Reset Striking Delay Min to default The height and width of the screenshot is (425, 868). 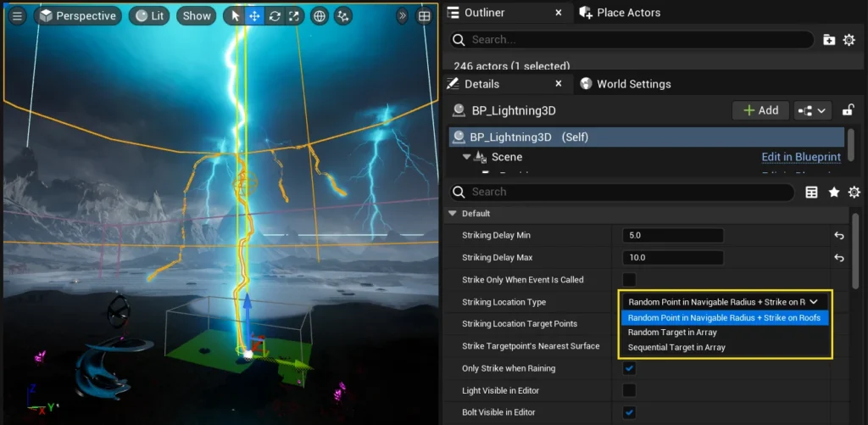pyautogui.click(x=839, y=236)
